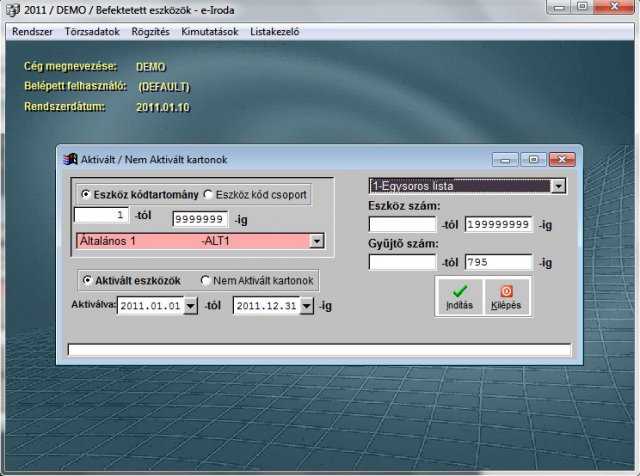
Task: Click the e-Iroda application icon in title bar
Action: click(x=11, y=8)
